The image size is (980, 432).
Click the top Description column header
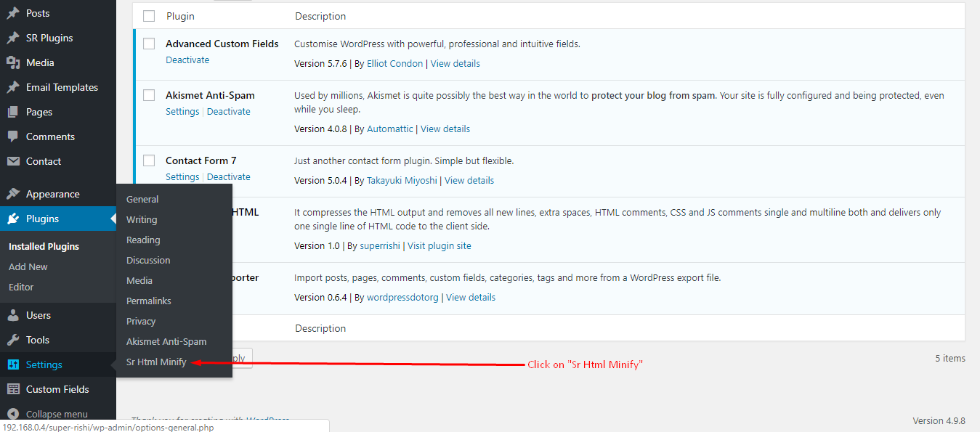click(x=320, y=17)
